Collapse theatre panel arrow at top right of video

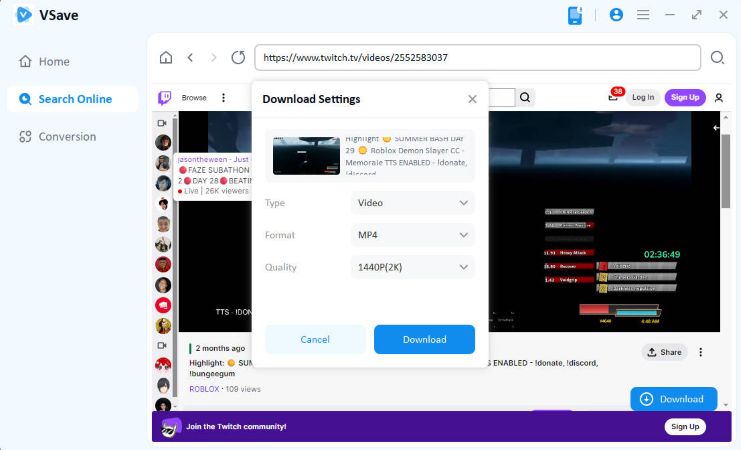click(716, 128)
